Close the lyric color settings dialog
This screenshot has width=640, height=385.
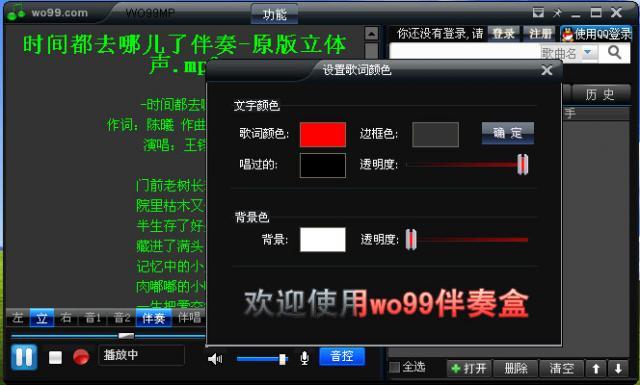547,71
